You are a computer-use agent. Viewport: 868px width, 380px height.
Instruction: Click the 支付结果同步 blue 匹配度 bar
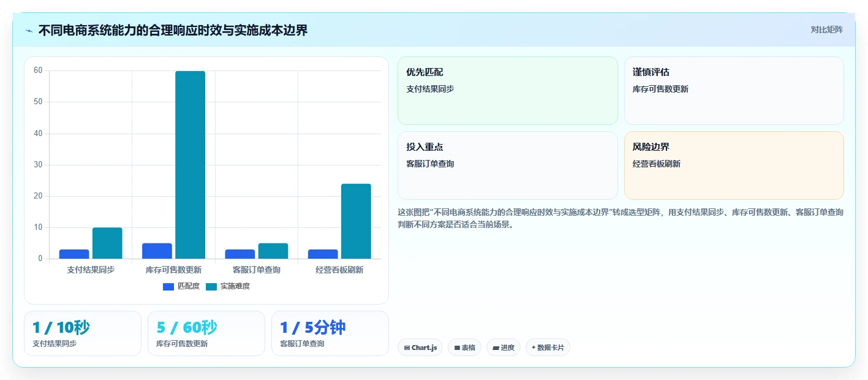click(74, 254)
